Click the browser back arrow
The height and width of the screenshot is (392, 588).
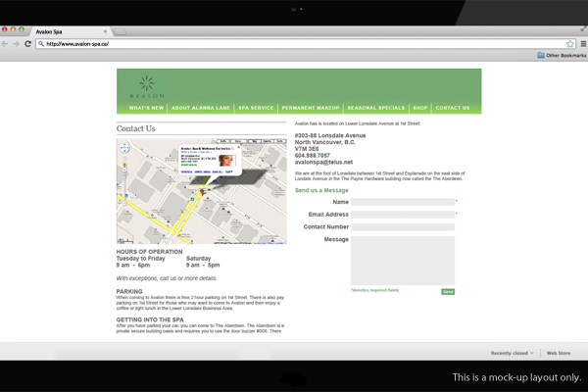6,44
